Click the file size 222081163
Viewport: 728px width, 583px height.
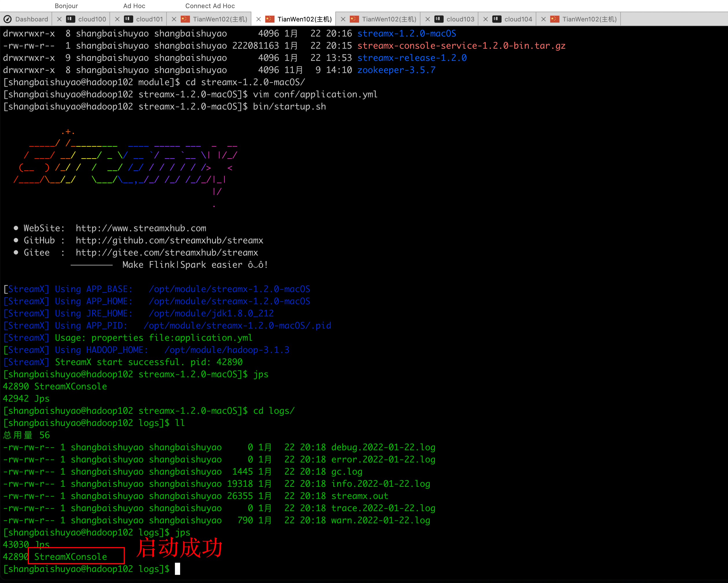[256, 45]
